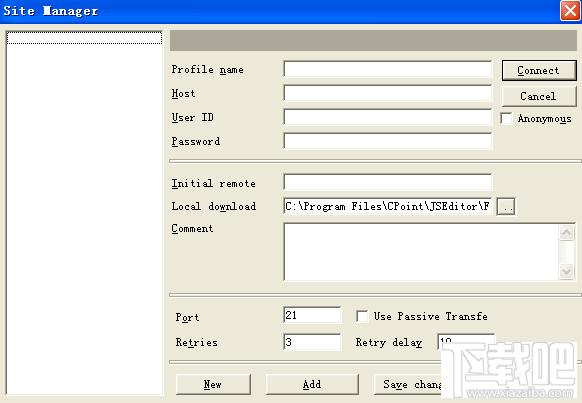
Task: Click inside the Comment text area
Action: pos(421,252)
